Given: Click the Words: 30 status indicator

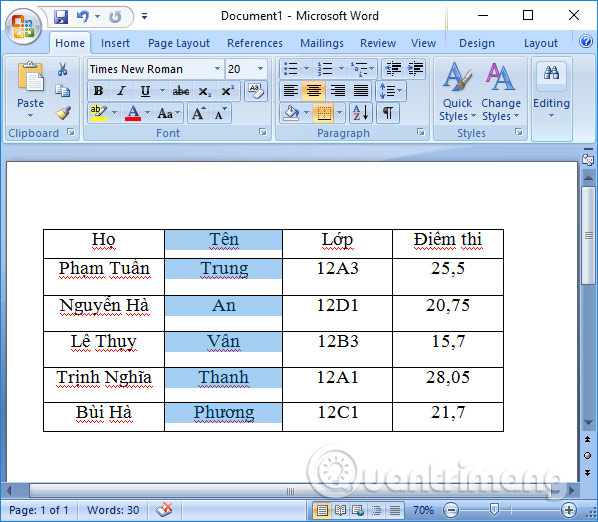Looking at the screenshot, I should coord(113,510).
